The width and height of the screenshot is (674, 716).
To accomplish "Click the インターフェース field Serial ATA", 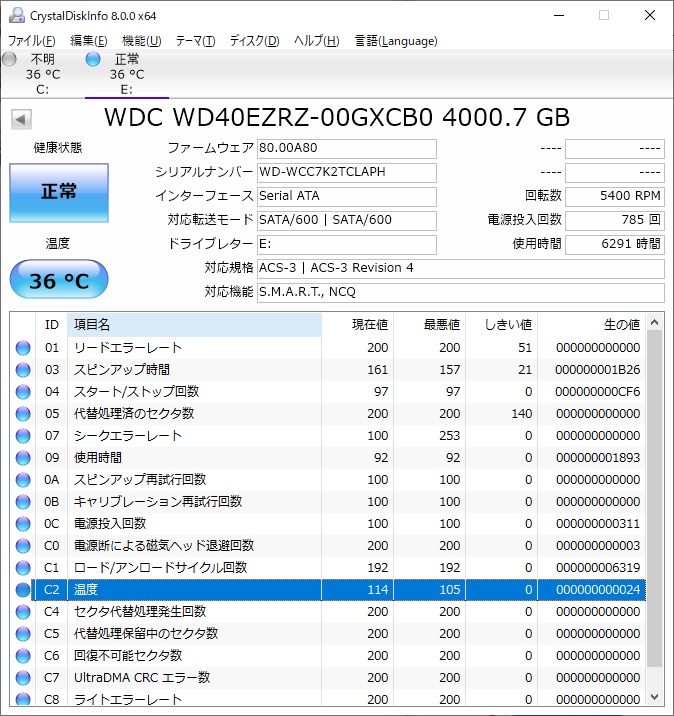I will [x=347, y=196].
